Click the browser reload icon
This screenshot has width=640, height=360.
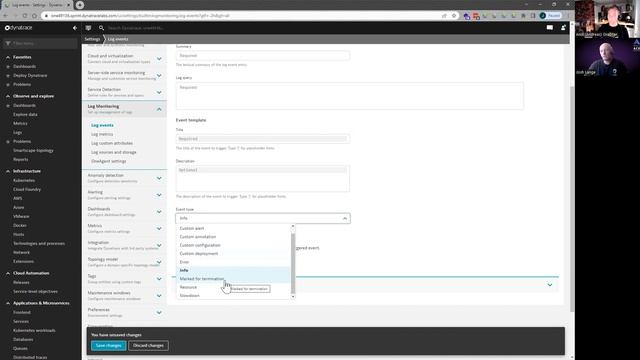click(x=25, y=16)
